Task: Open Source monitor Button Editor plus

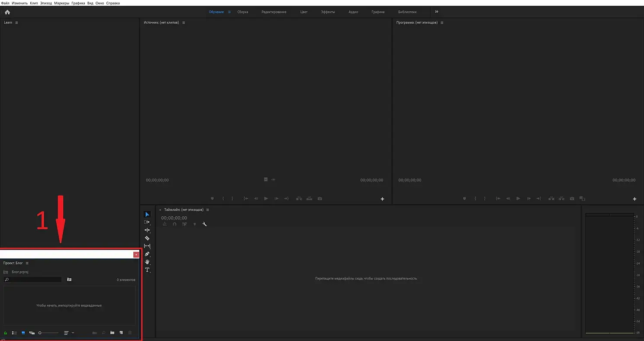Action: 383,199
